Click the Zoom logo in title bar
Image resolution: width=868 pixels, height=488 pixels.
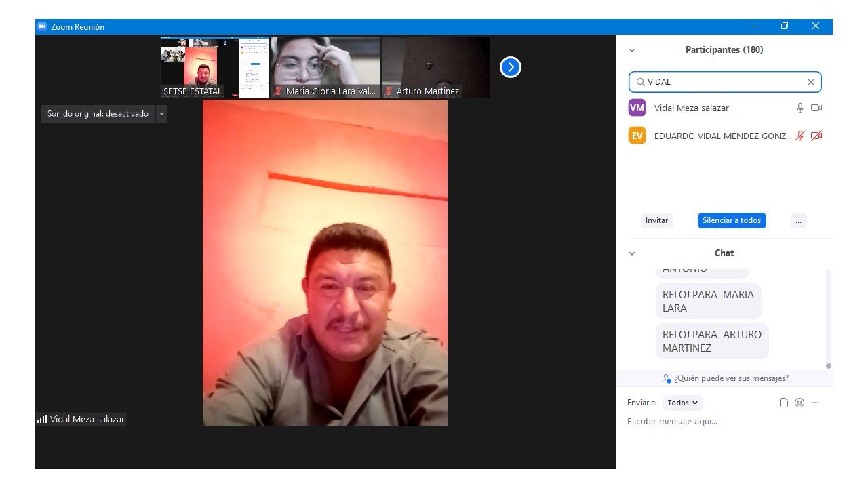click(x=42, y=26)
